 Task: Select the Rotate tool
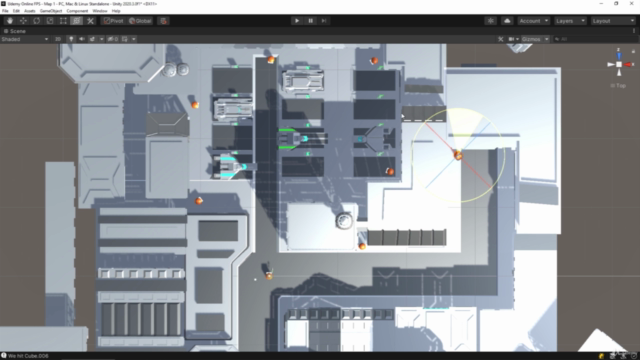click(x=37, y=21)
